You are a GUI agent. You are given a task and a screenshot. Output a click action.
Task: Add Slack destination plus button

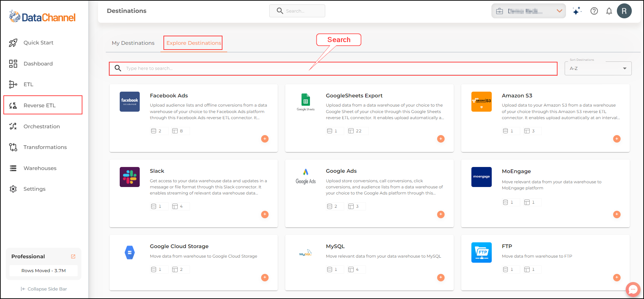coord(265,214)
